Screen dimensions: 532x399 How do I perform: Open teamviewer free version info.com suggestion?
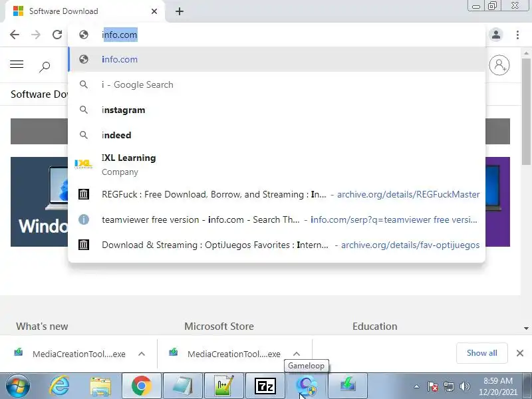pyautogui.click(x=277, y=219)
